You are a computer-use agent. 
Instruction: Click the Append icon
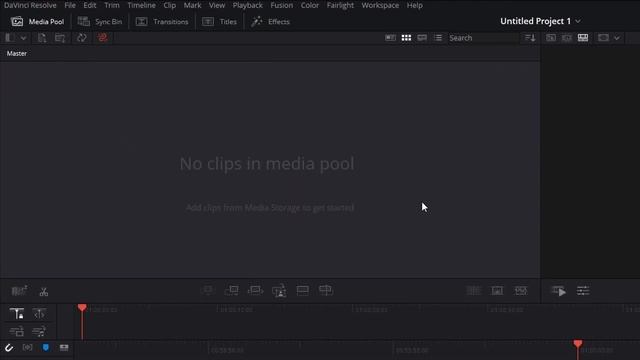click(x=231, y=291)
